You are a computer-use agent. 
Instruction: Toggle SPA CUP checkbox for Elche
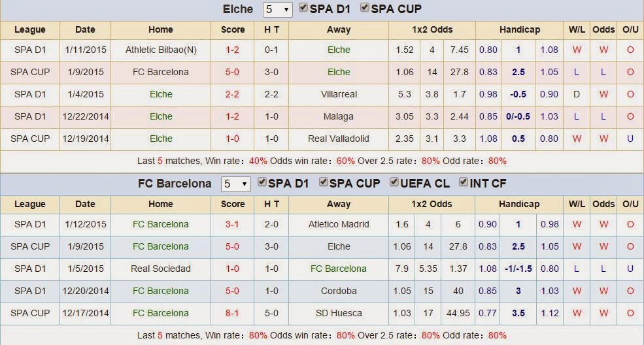[x=365, y=8]
